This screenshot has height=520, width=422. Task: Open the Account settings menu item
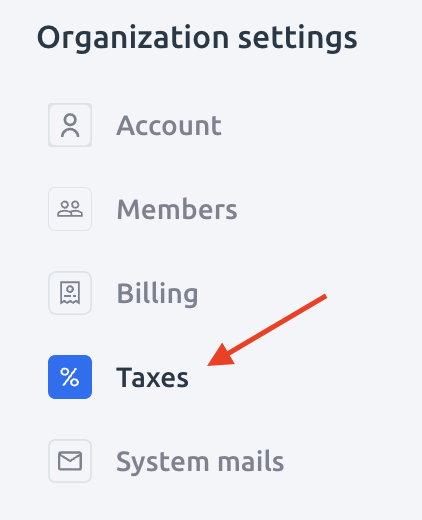135,125
